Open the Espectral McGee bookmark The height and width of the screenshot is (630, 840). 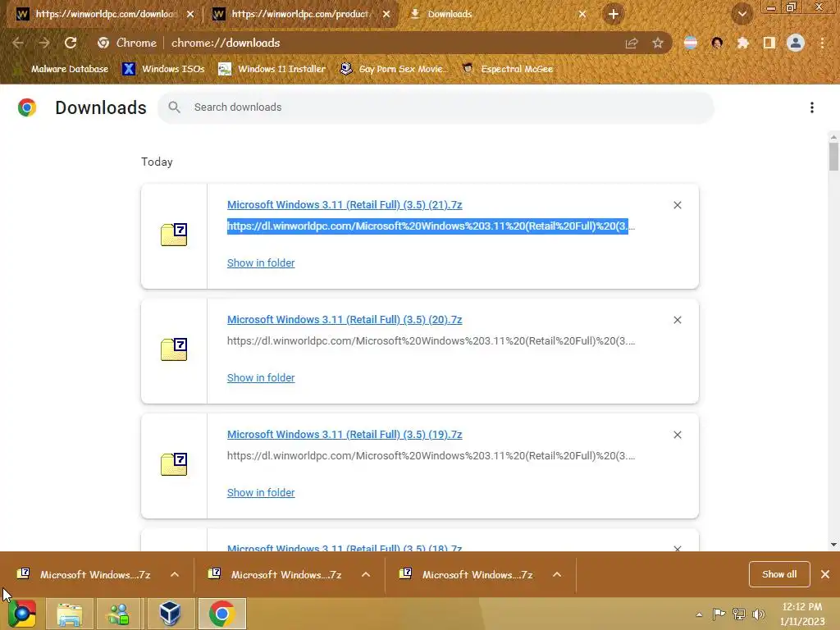(x=507, y=69)
